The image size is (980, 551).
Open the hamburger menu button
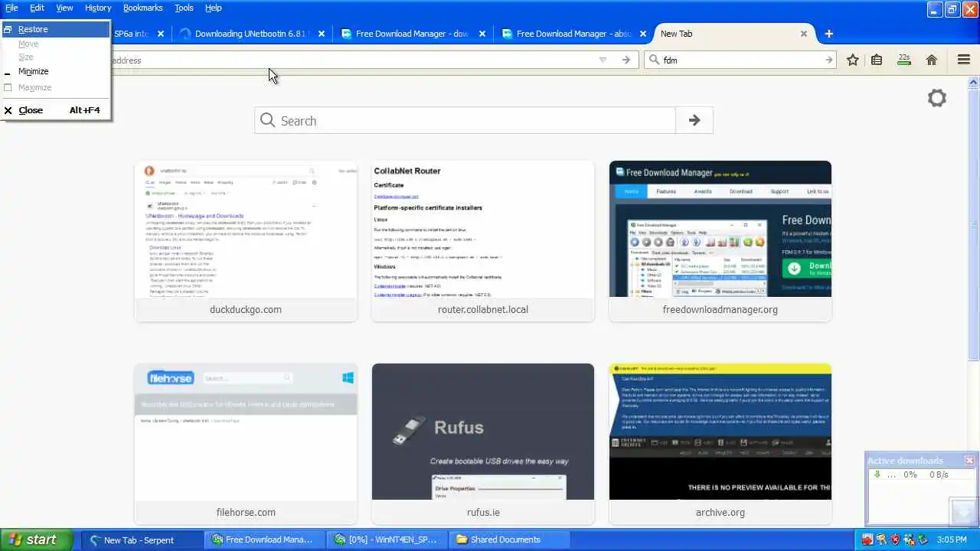[964, 60]
